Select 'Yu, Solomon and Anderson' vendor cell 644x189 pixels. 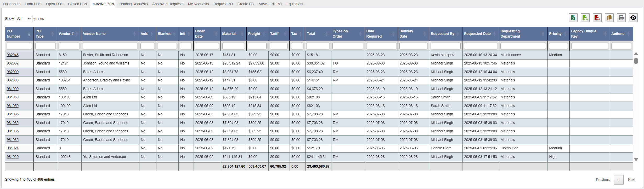click(110, 157)
